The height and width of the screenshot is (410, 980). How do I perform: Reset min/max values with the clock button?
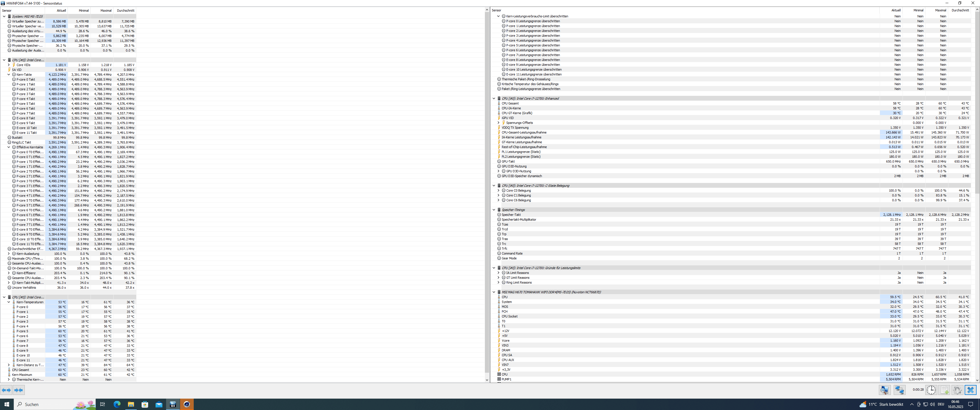[931, 390]
